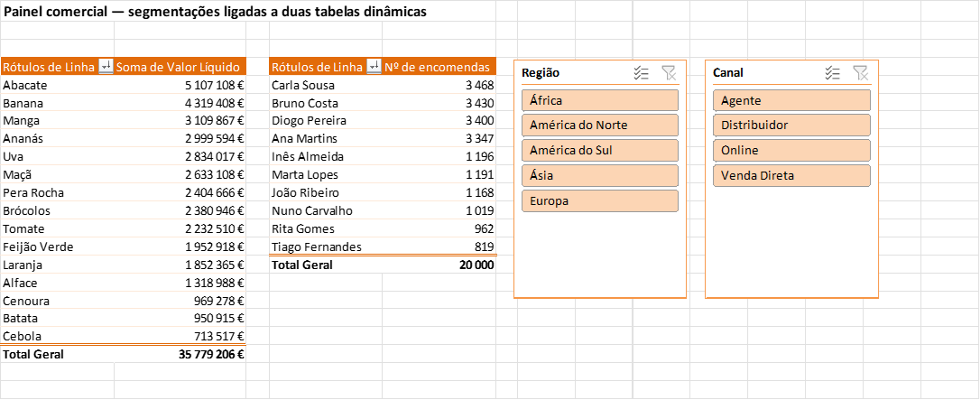Choose Venda Direta in Canal slicer

(792, 176)
